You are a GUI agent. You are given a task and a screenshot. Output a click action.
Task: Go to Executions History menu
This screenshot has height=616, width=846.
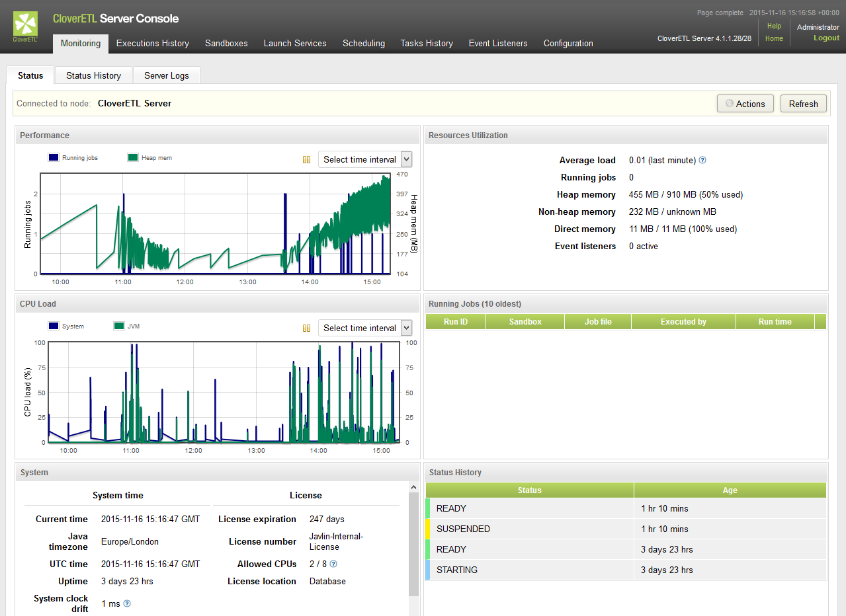152,43
